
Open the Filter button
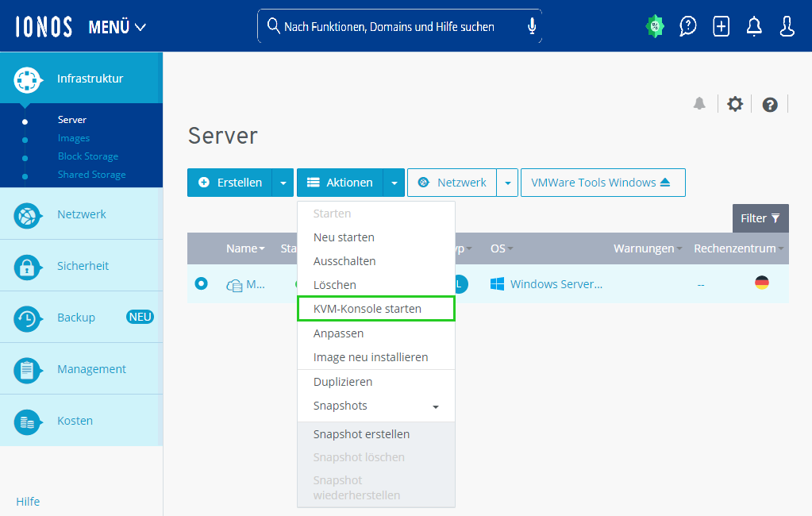[x=760, y=218]
